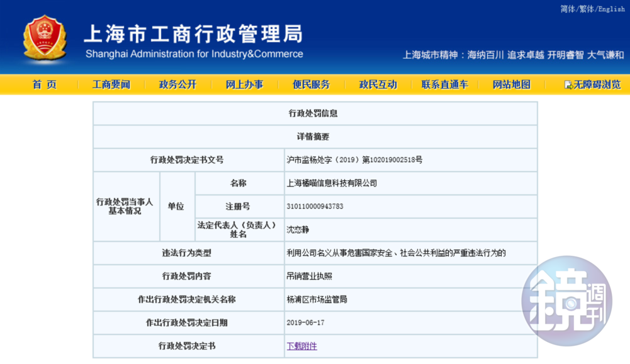Select 政务公开 in navigation bar

pyautogui.click(x=177, y=85)
